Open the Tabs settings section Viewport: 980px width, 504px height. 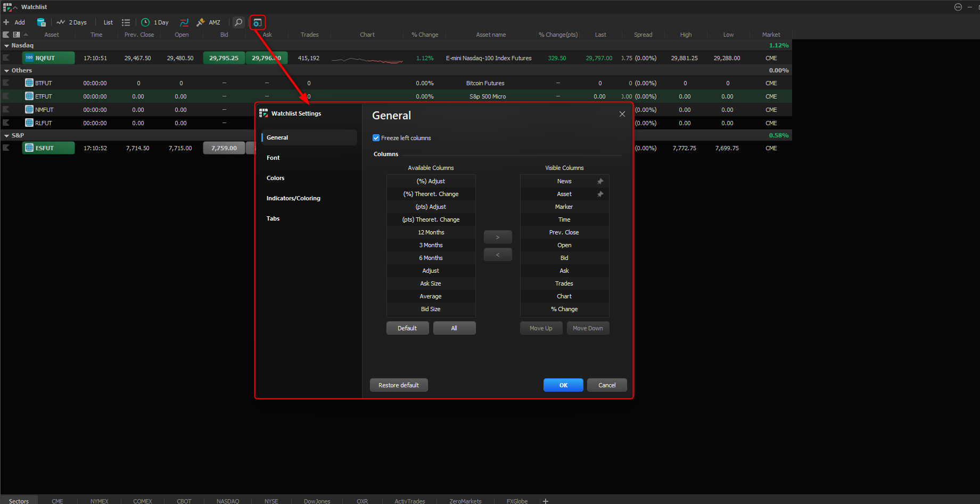309,218
